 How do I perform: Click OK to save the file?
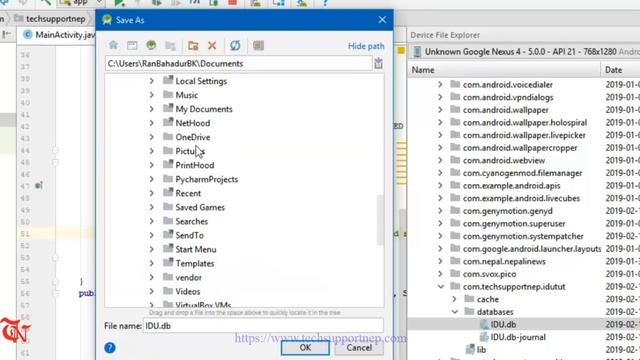(x=305, y=348)
